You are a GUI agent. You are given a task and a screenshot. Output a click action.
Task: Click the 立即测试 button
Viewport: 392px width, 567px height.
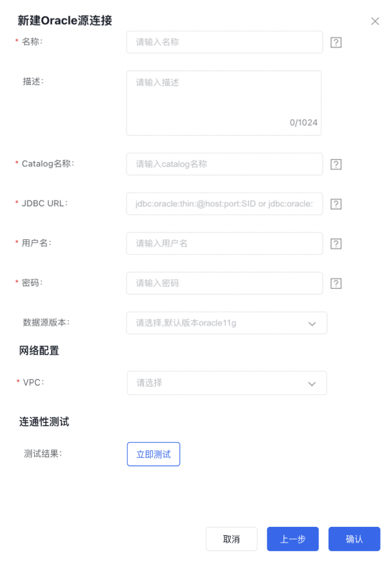(153, 455)
